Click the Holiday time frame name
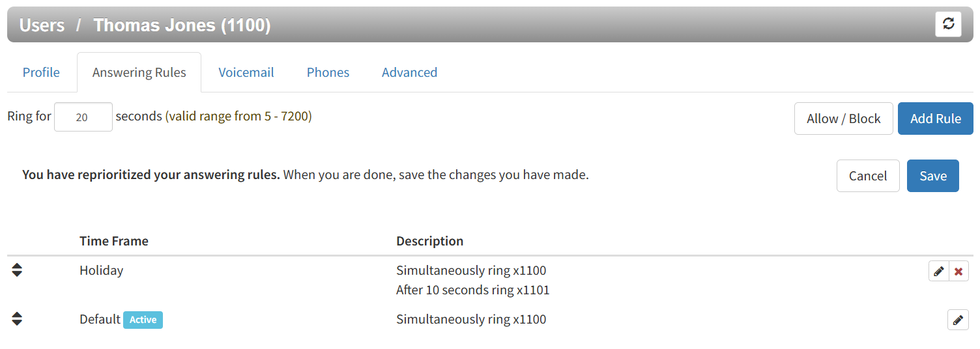This screenshot has height=349, width=980. 101,270
